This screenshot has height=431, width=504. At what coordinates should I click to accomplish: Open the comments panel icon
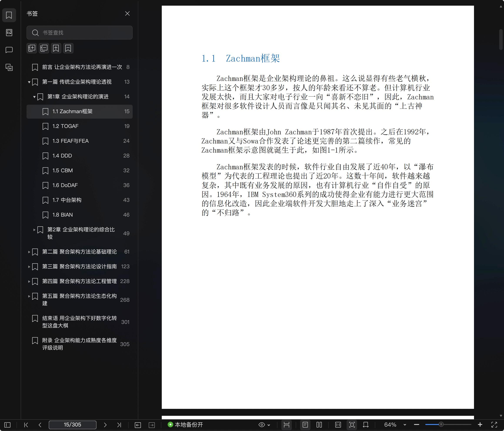[x=9, y=50]
